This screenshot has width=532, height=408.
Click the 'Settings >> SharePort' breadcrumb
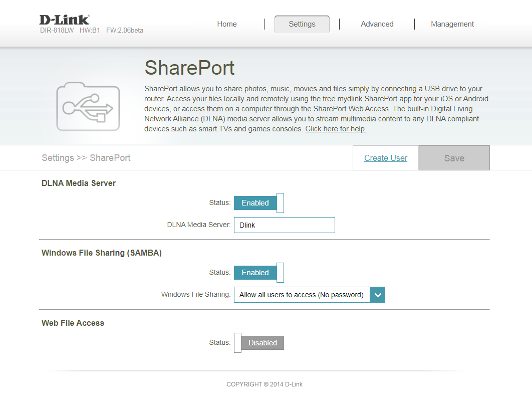click(86, 158)
